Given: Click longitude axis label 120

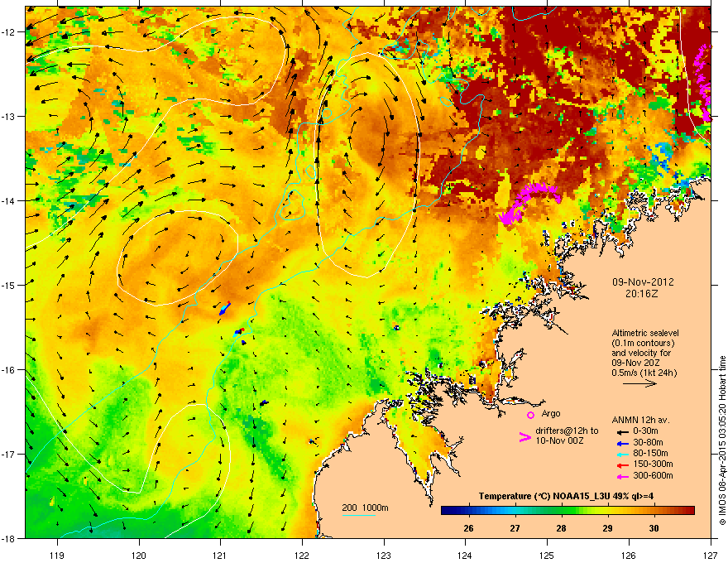Looking at the screenshot, I should (x=139, y=555).
